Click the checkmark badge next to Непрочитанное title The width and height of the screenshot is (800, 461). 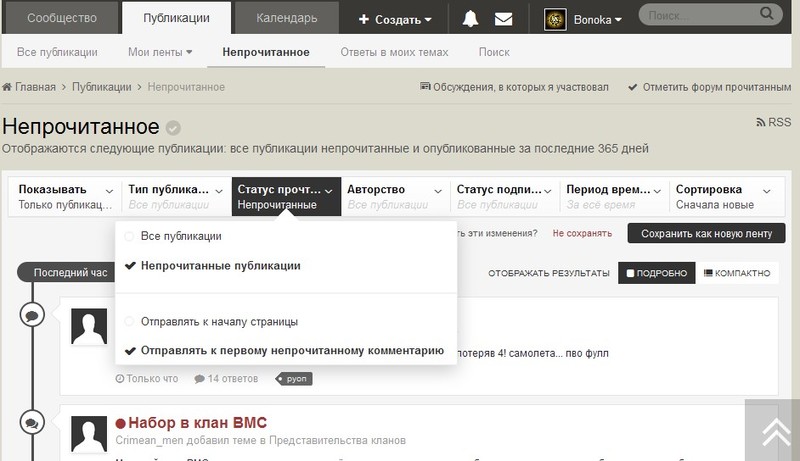coord(173,128)
